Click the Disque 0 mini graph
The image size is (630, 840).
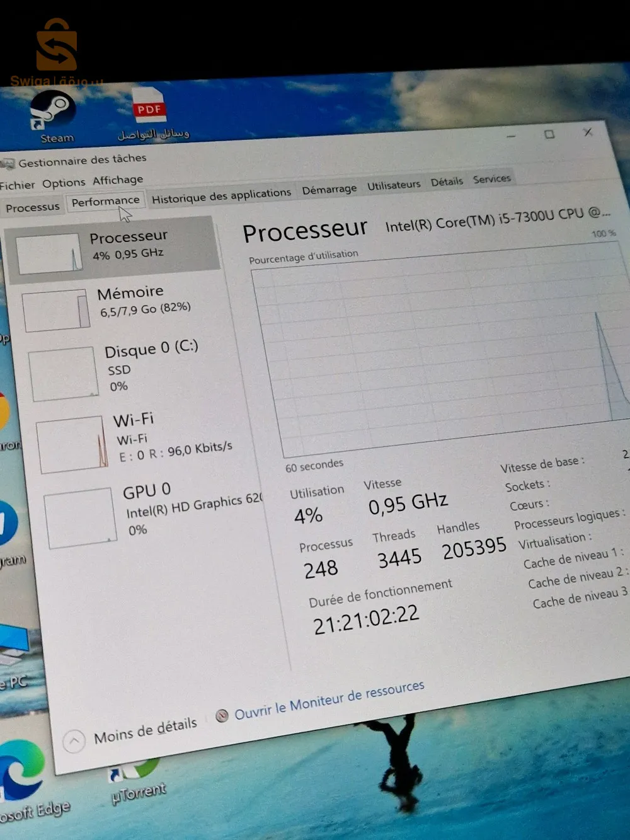tap(63, 374)
